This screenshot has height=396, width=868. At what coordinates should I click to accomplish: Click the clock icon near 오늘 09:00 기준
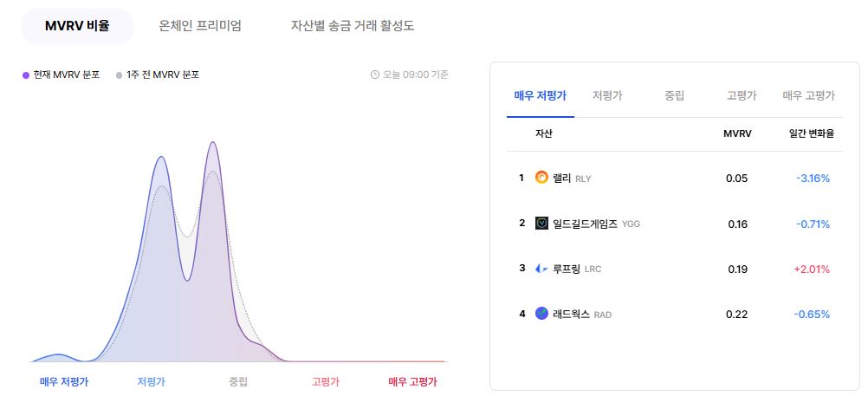375,75
